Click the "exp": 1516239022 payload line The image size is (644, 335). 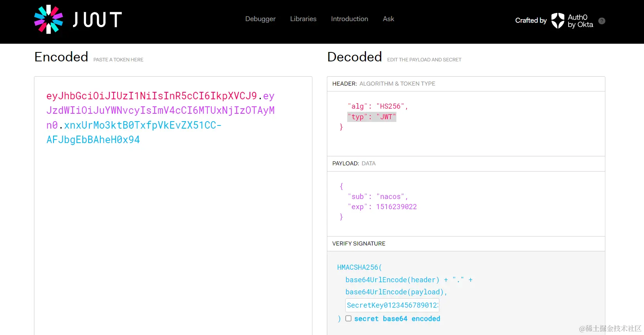click(x=382, y=207)
